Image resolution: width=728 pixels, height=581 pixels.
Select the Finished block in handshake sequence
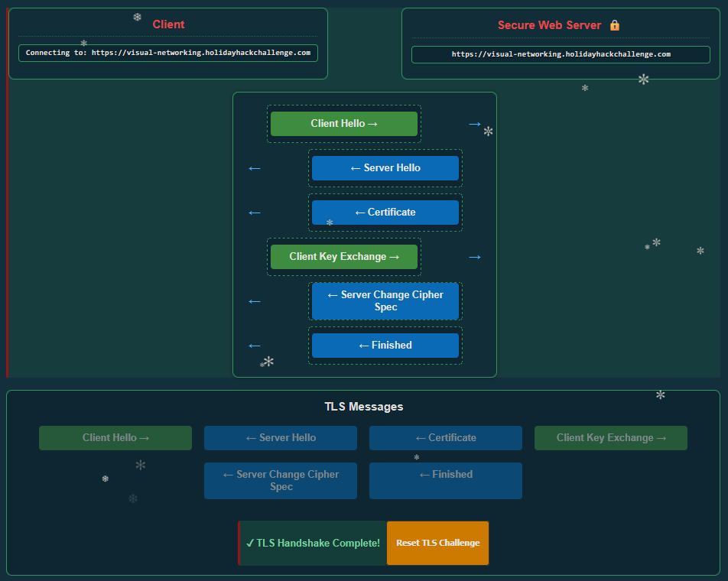[x=385, y=346]
